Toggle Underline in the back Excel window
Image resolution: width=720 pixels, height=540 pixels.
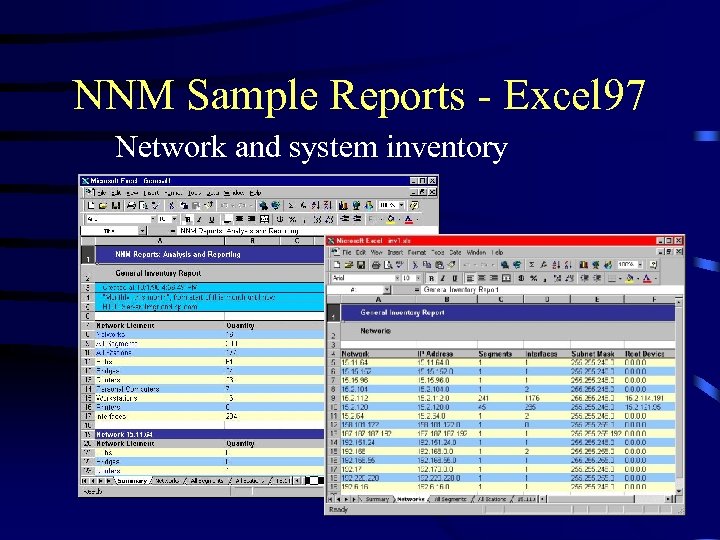point(211,219)
